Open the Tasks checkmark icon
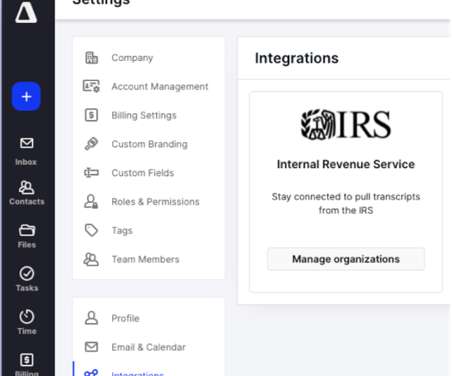Image resolution: width=452 pixels, height=376 pixels. (x=27, y=273)
